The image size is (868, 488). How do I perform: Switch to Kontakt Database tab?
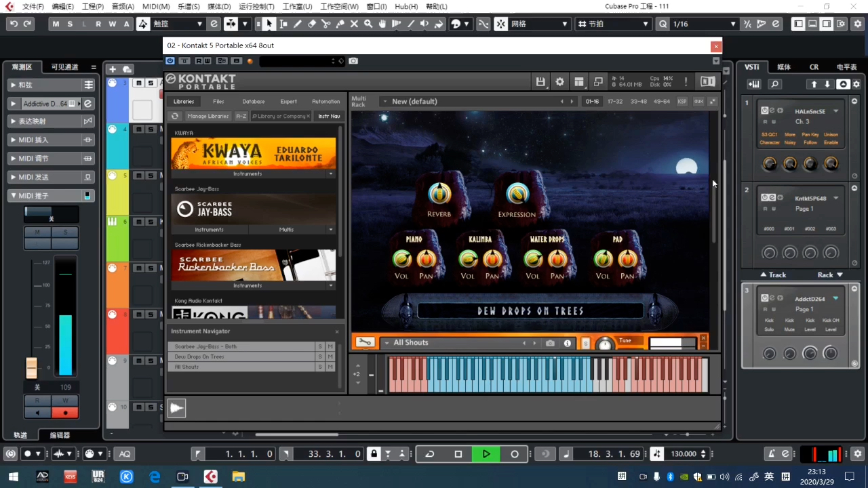pos(254,102)
